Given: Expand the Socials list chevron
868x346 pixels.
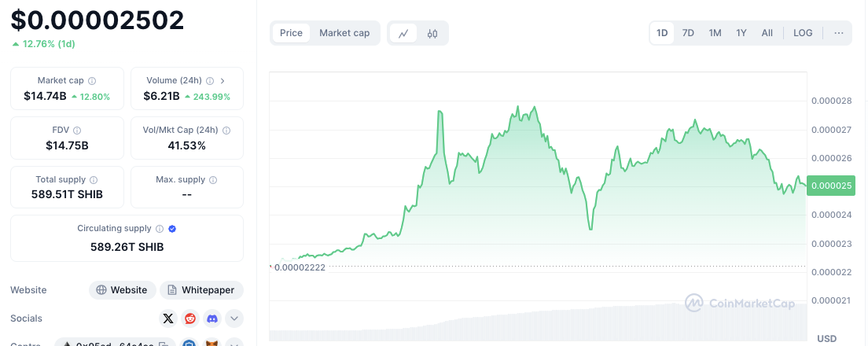Looking at the screenshot, I should click(234, 318).
